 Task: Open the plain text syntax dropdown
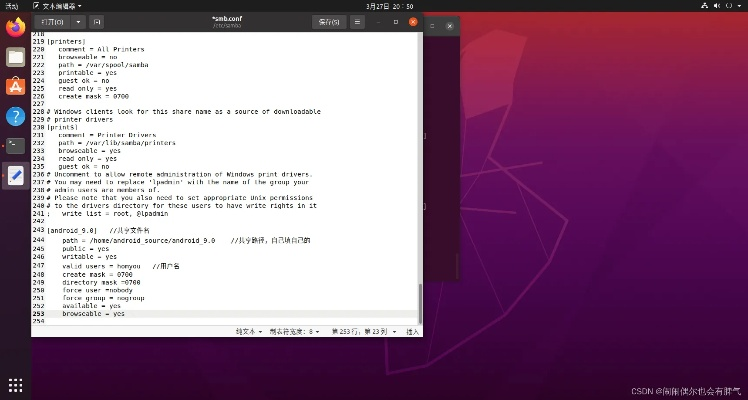click(248, 330)
